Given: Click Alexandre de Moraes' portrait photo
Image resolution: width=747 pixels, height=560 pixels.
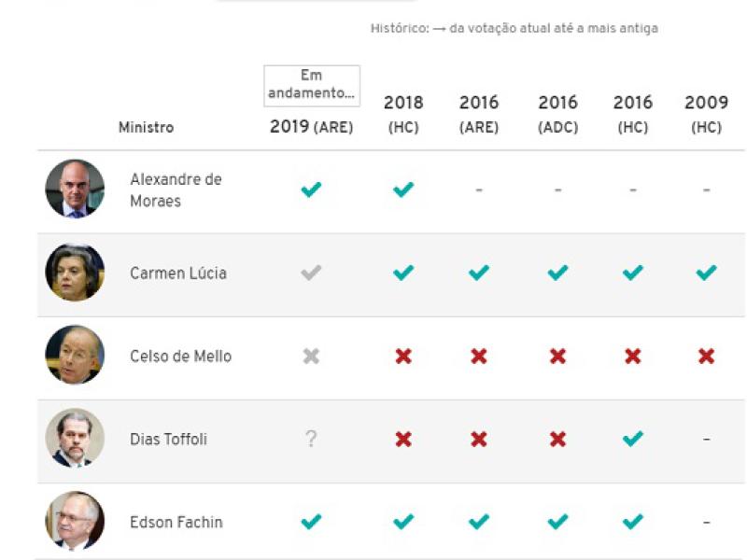Looking at the screenshot, I should [75, 189].
